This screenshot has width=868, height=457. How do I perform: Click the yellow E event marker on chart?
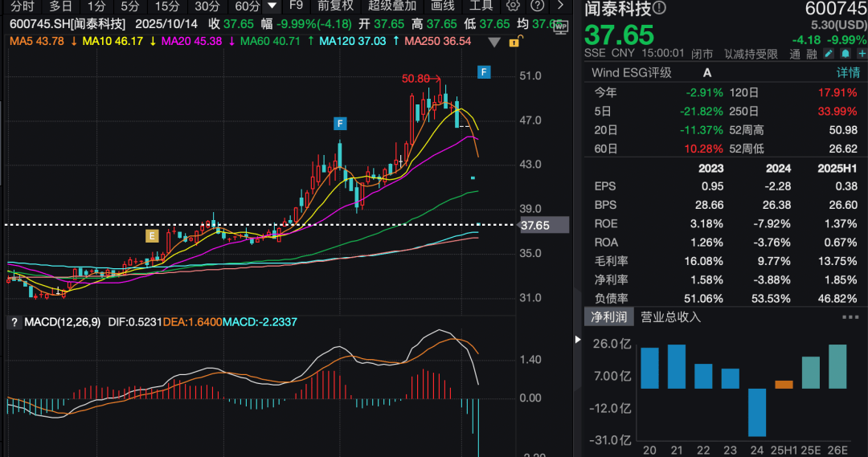tap(150, 235)
